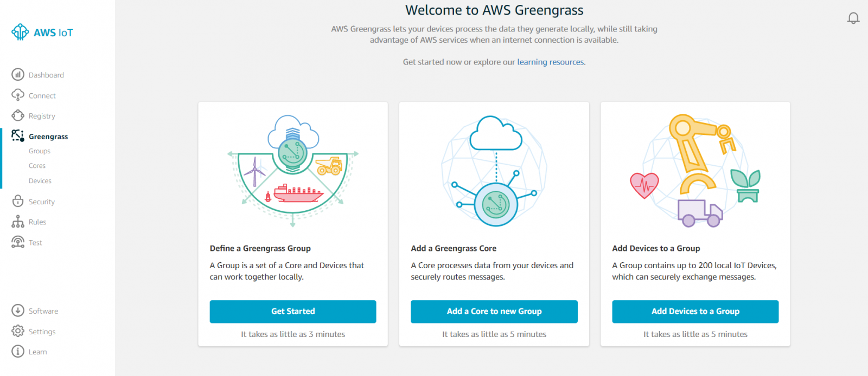The image size is (868, 376).
Task: Click the Registry nodes icon
Action: 18,115
